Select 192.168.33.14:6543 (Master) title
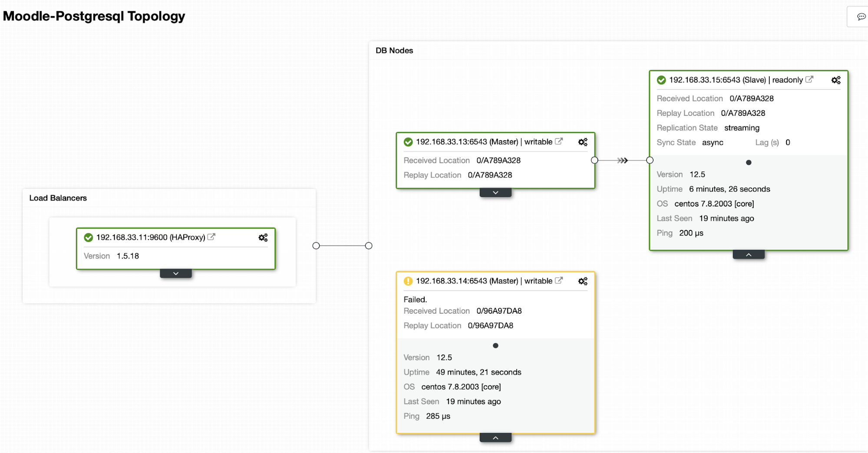Image resolution: width=868 pixels, height=453 pixels. tap(467, 281)
